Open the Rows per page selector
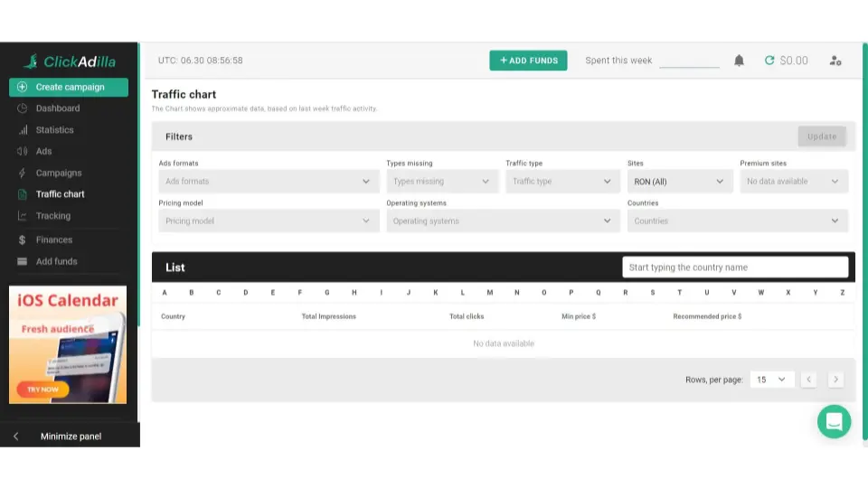 click(771, 380)
